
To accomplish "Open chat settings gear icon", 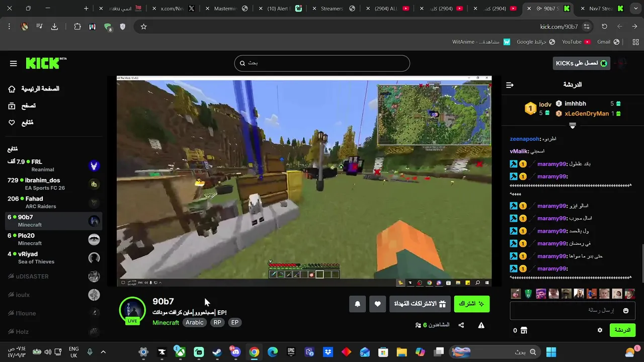I will (x=600, y=330).
